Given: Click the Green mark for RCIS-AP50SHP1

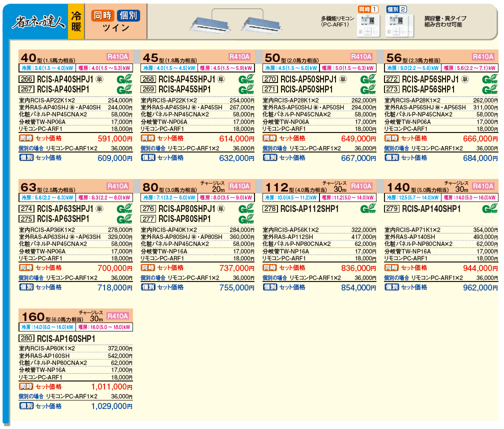Looking at the screenshot, I should [368, 89].
